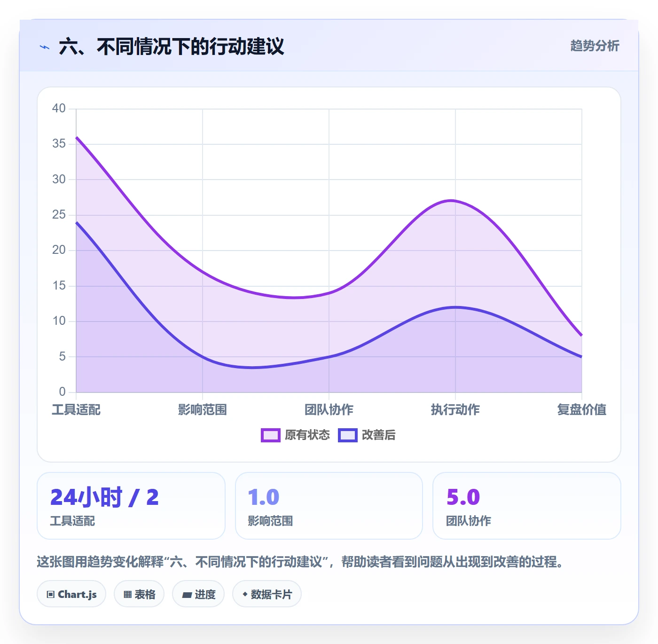
Task: Click the 趋势分析 label in the header
Action: pos(595,46)
